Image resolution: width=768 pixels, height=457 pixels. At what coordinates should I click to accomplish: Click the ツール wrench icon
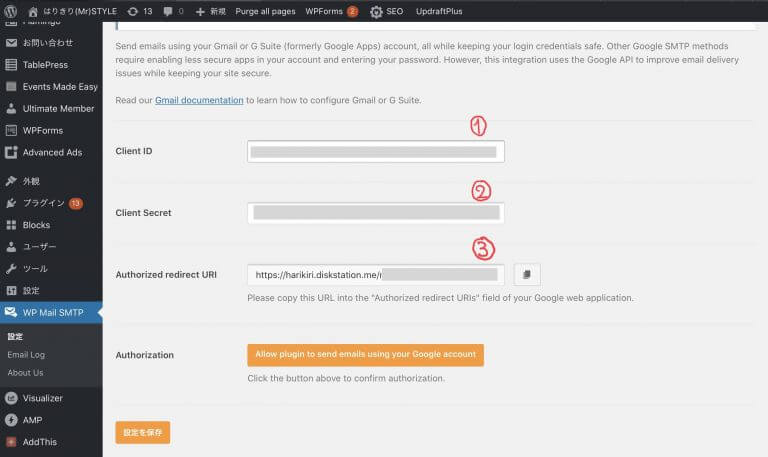(x=11, y=268)
